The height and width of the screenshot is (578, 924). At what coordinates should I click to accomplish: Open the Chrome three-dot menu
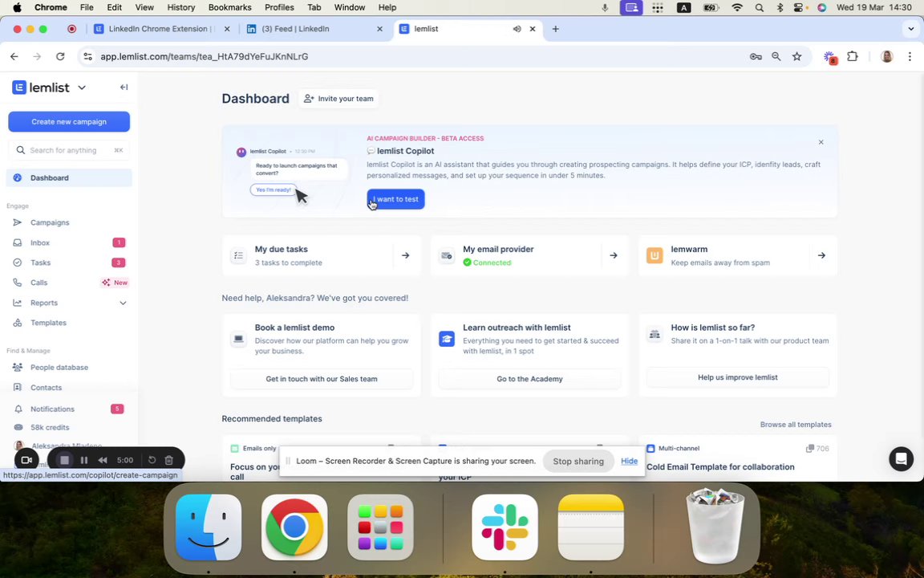click(910, 57)
